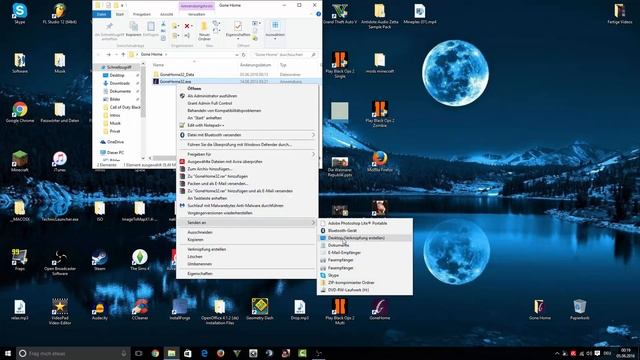Select Öffnen in the context menu
This screenshot has height=360, width=640.
tap(248, 89)
